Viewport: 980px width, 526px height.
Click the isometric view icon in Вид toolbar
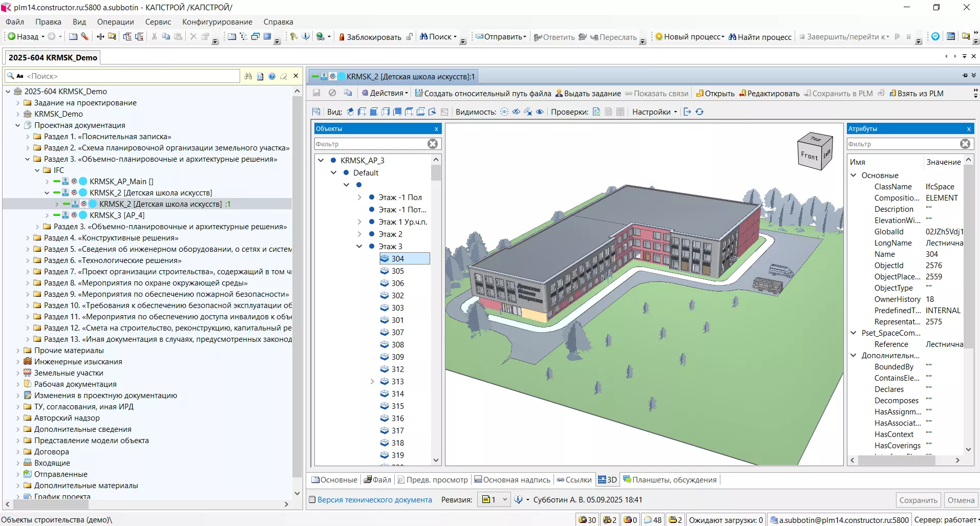(x=350, y=112)
